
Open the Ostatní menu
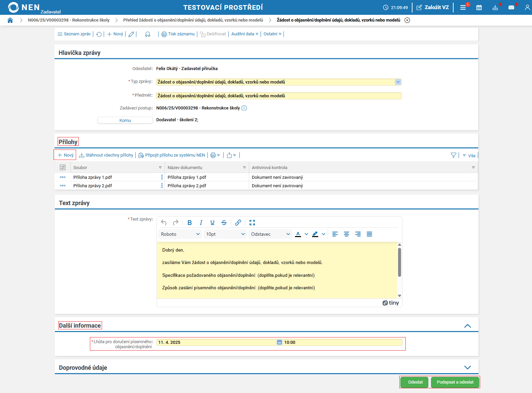click(272, 34)
